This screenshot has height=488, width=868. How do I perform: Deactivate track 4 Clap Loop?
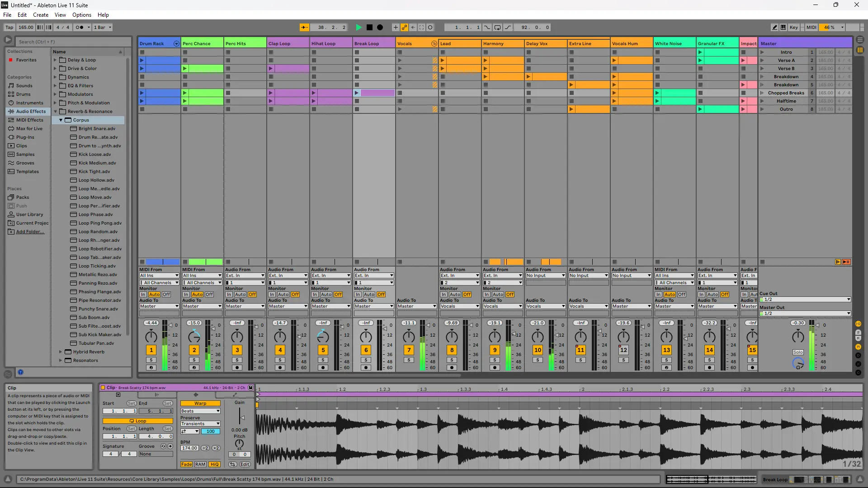click(x=280, y=350)
